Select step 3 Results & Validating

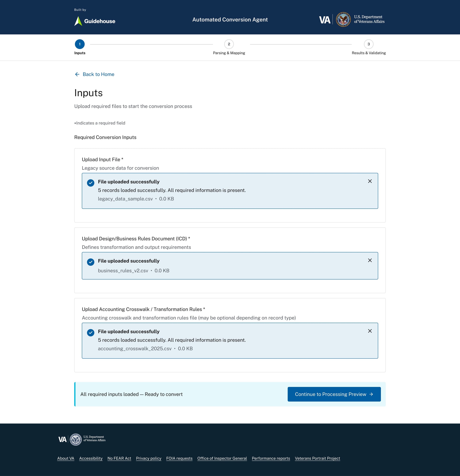pyautogui.click(x=369, y=44)
